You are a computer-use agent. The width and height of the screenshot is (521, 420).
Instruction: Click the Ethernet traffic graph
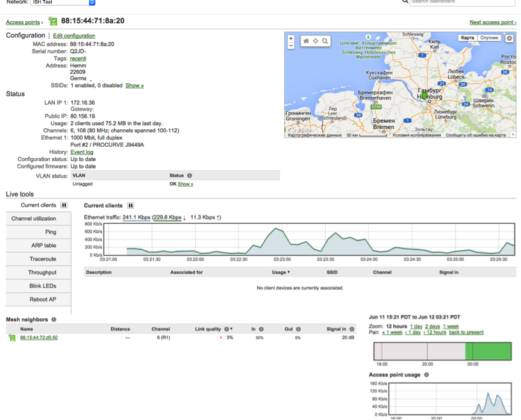(310, 239)
